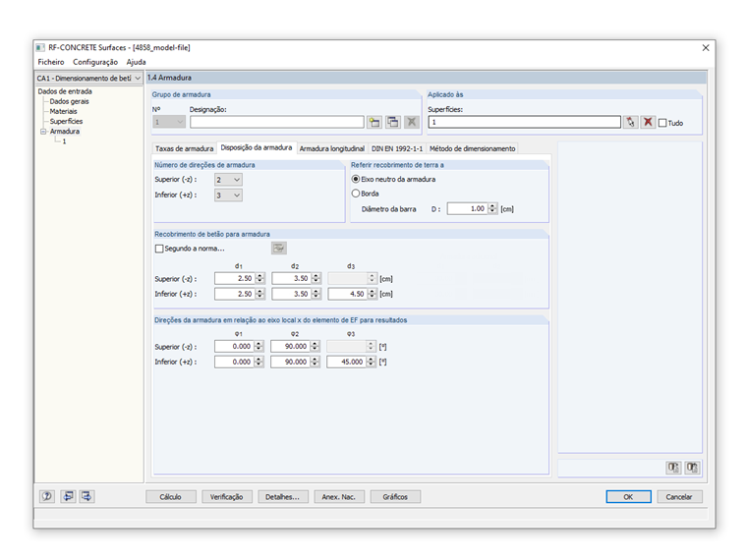Open the concrete cover standard settings icon

click(x=279, y=249)
